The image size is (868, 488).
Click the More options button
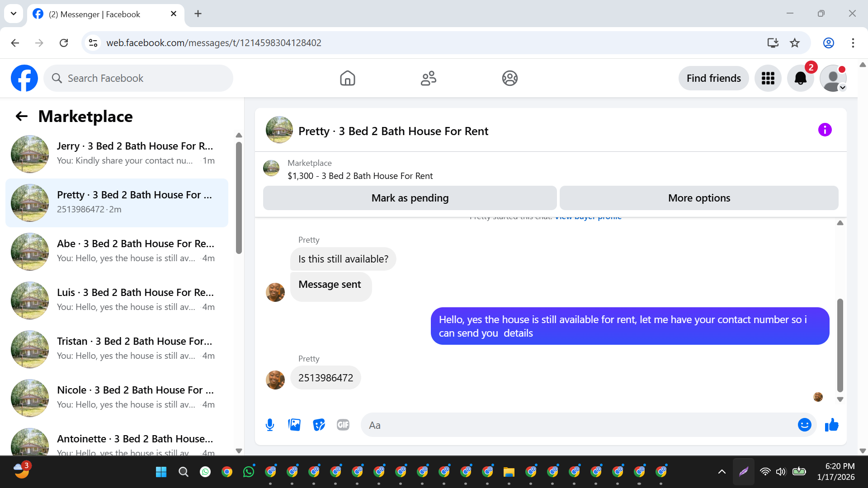[x=698, y=198]
